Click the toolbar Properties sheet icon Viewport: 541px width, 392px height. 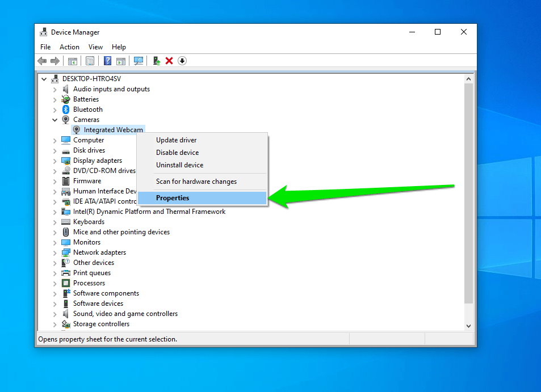[x=90, y=61]
